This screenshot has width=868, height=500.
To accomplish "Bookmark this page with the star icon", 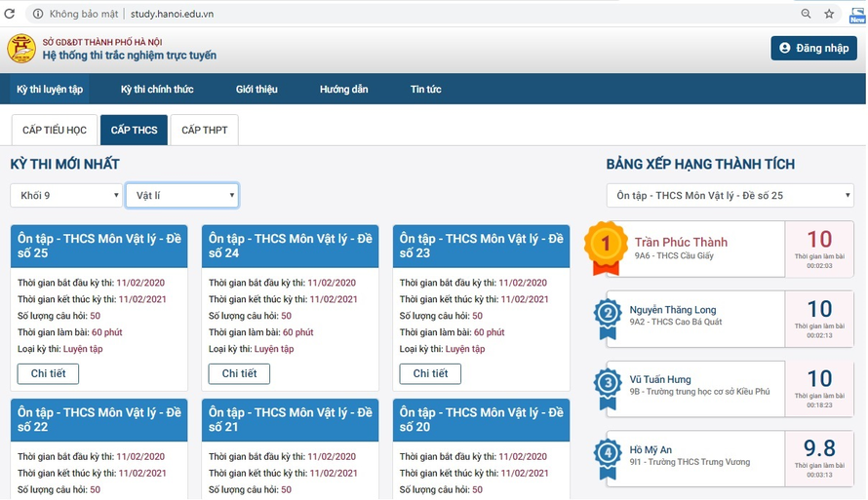I will pos(829,14).
